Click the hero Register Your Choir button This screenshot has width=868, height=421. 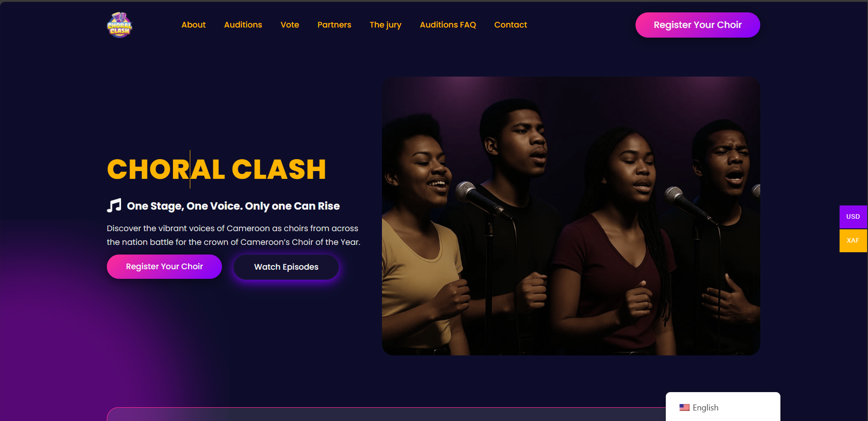(x=164, y=266)
